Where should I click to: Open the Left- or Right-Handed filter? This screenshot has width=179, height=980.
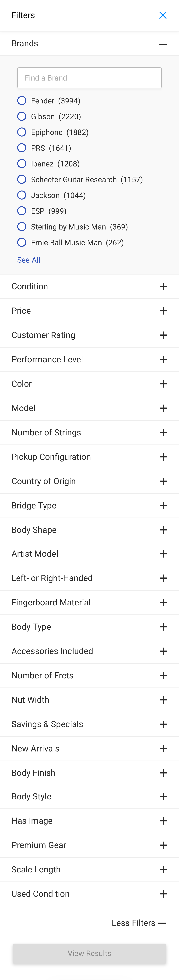[163, 578]
